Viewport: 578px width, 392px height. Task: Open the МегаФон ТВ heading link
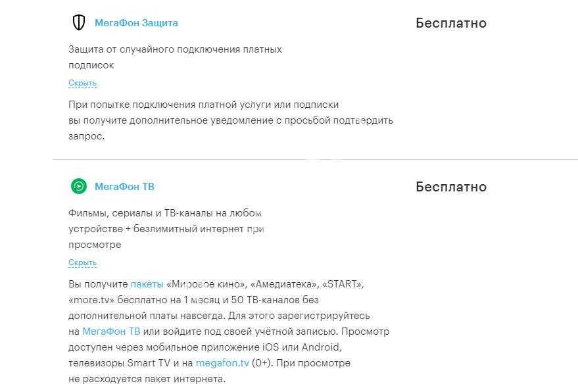[x=124, y=187]
